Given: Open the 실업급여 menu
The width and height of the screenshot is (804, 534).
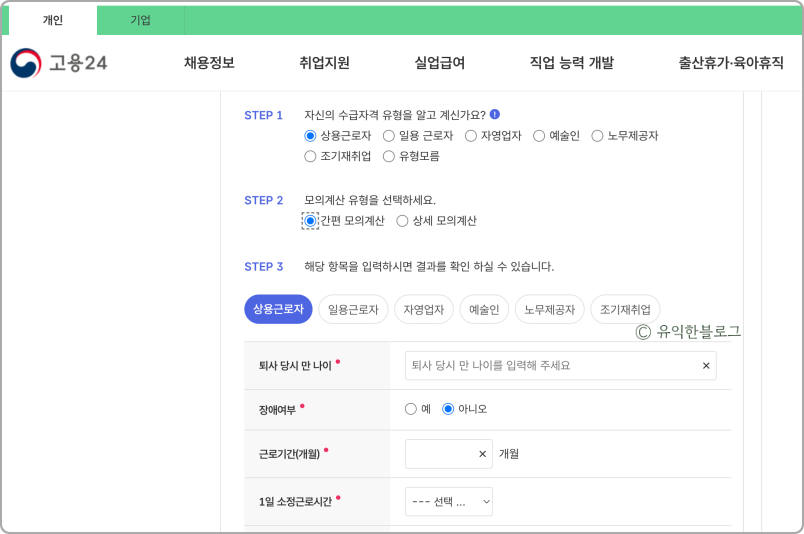Looking at the screenshot, I should pyautogui.click(x=439, y=63).
